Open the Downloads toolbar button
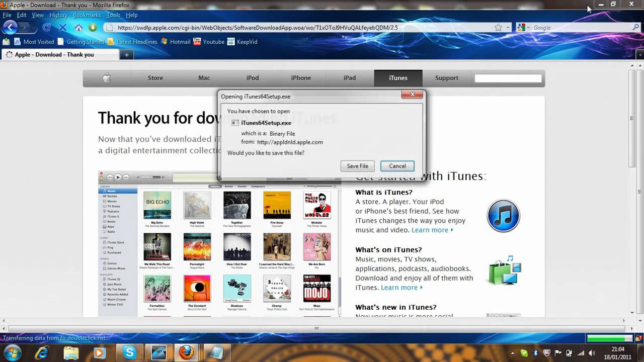 coord(93,28)
